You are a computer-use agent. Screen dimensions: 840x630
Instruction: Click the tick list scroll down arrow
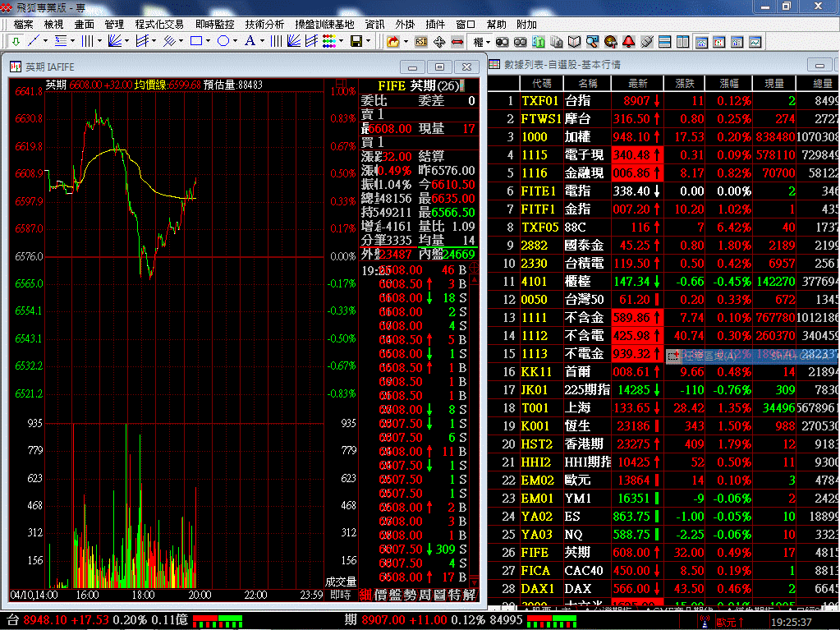point(474,582)
